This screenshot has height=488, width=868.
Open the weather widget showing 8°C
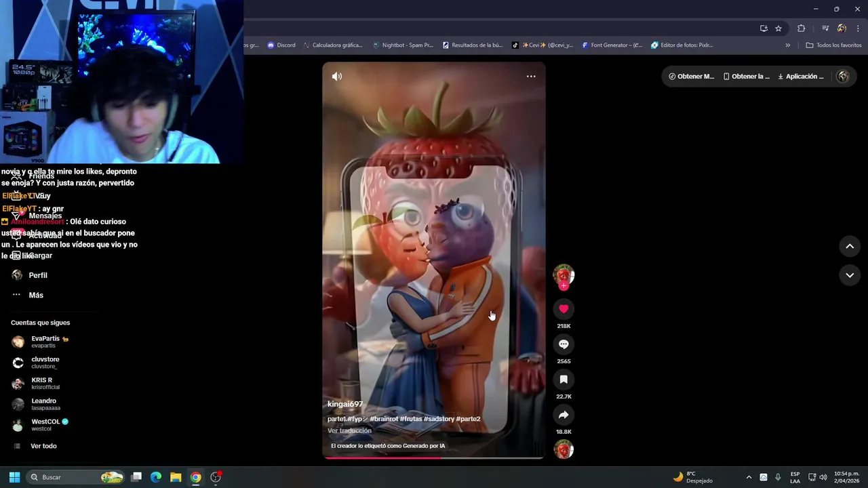pos(693,477)
